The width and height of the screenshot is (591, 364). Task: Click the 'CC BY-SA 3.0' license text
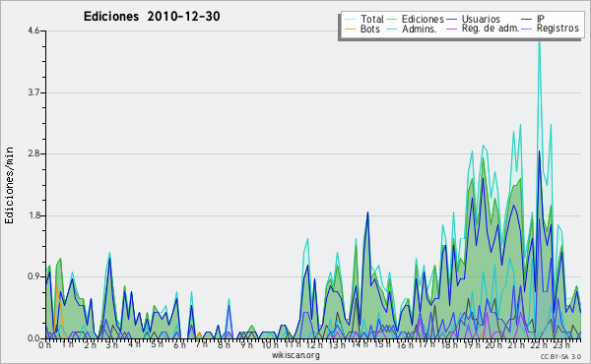pos(560,356)
